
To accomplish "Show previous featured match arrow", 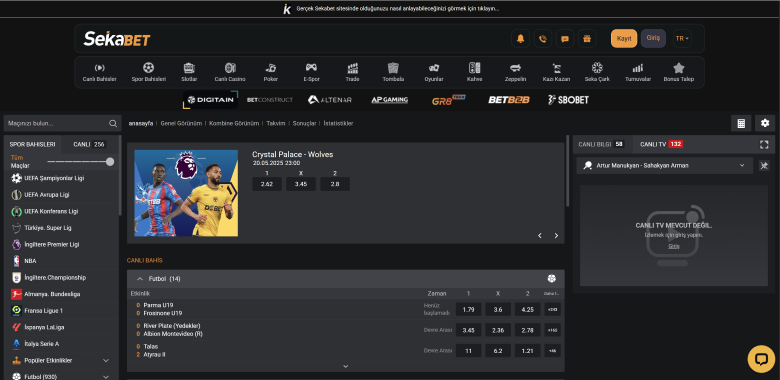I will [540, 236].
